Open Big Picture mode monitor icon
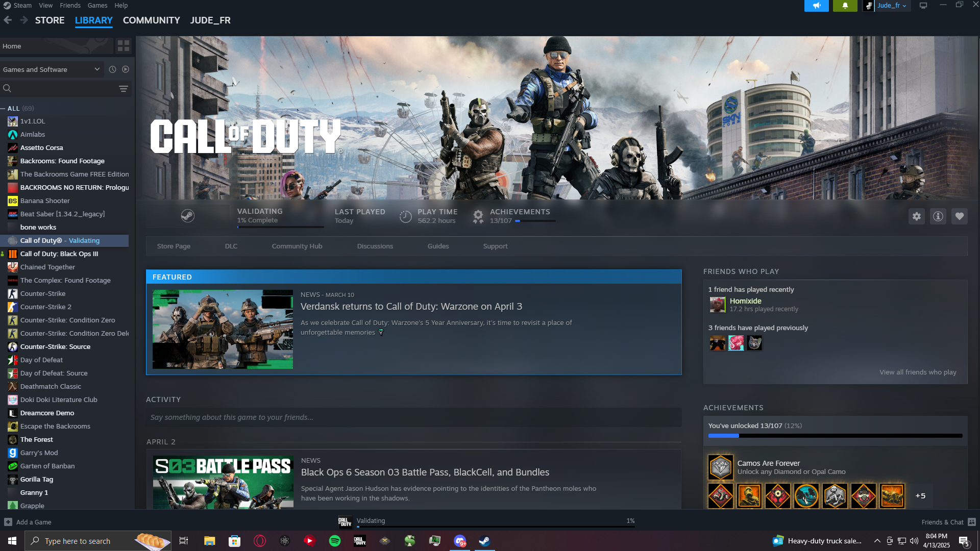This screenshot has width=980, height=551. pos(923,6)
